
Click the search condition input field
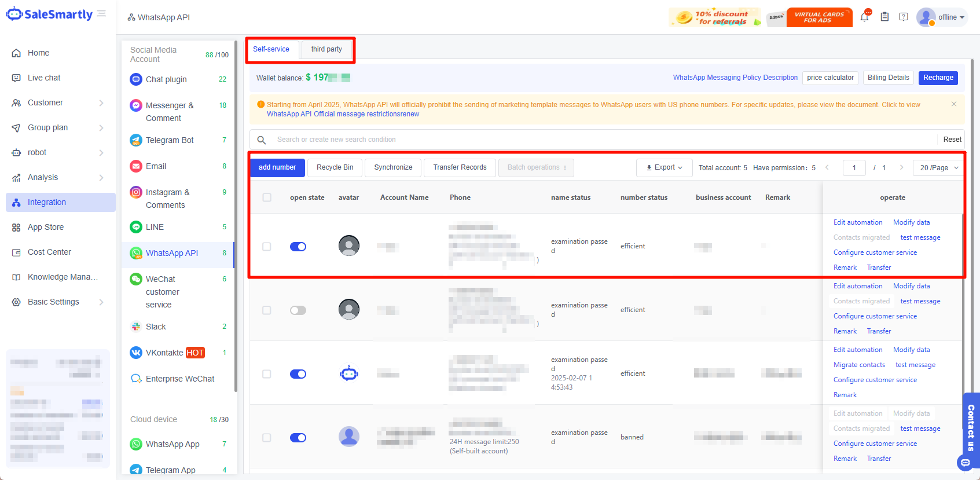pos(602,140)
